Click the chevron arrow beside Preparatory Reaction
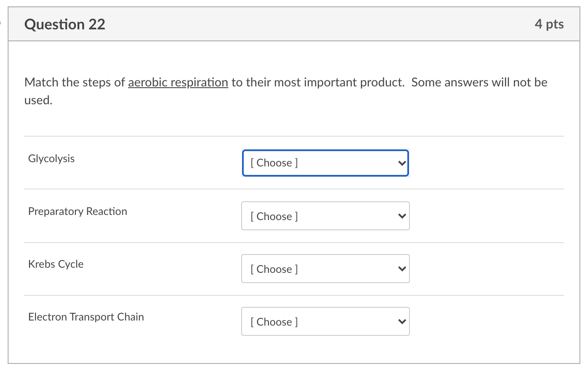The image size is (588, 372). [401, 216]
